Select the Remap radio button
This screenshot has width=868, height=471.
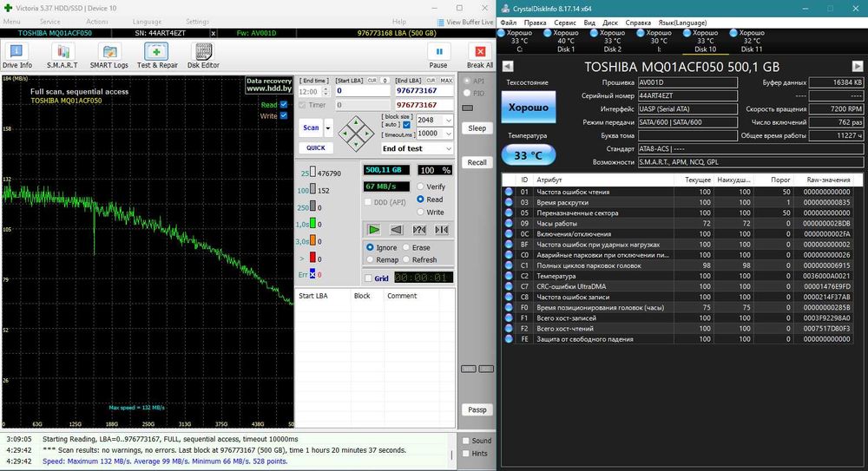(x=371, y=259)
